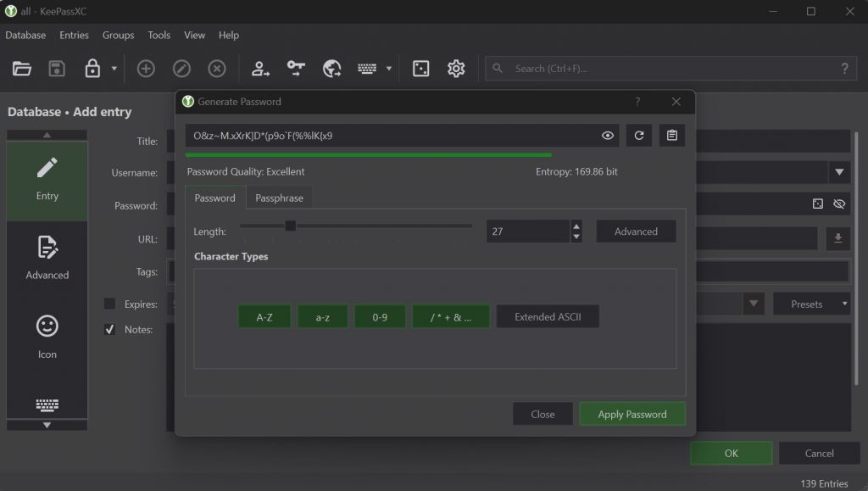Image resolution: width=868 pixels, height=491 pixels.
Task: Cancel adding the entry
Action: pos(820,454)
